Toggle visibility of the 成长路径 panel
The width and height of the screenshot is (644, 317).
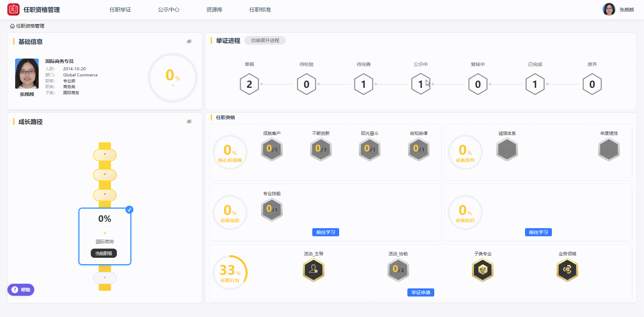(189, 121)
